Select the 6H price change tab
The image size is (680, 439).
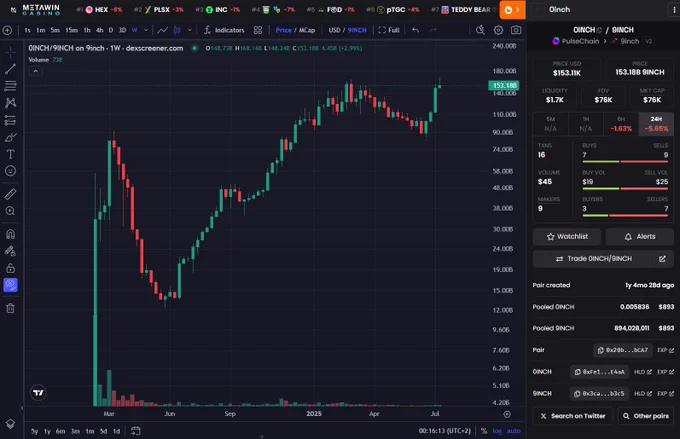coord(621,124)
